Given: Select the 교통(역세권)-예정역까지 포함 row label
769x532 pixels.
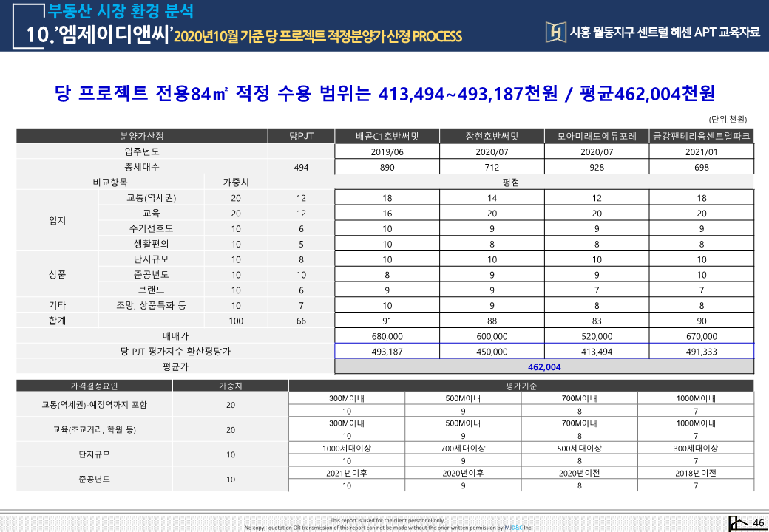Looking at the screenshot, I should coord(94,405).
